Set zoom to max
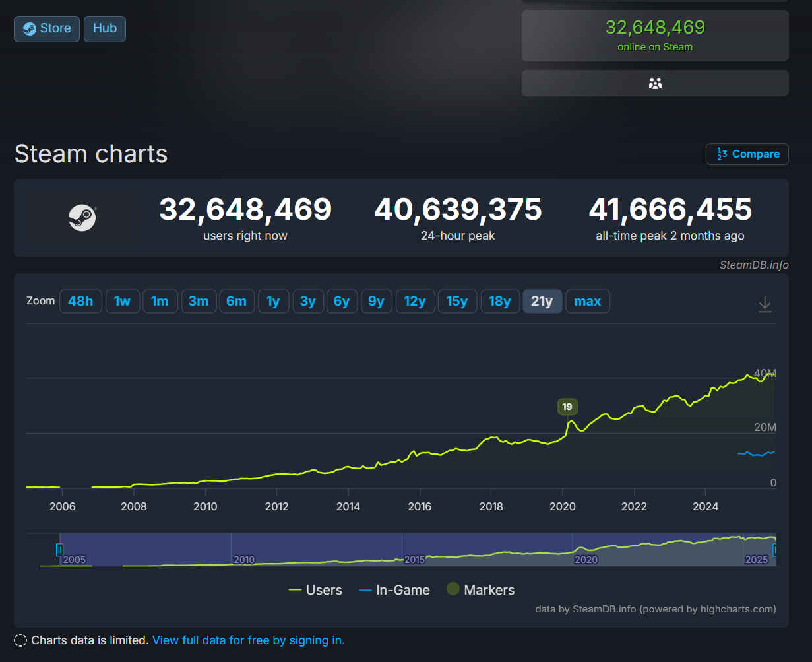812x662 pixels. tap(588, 301)
